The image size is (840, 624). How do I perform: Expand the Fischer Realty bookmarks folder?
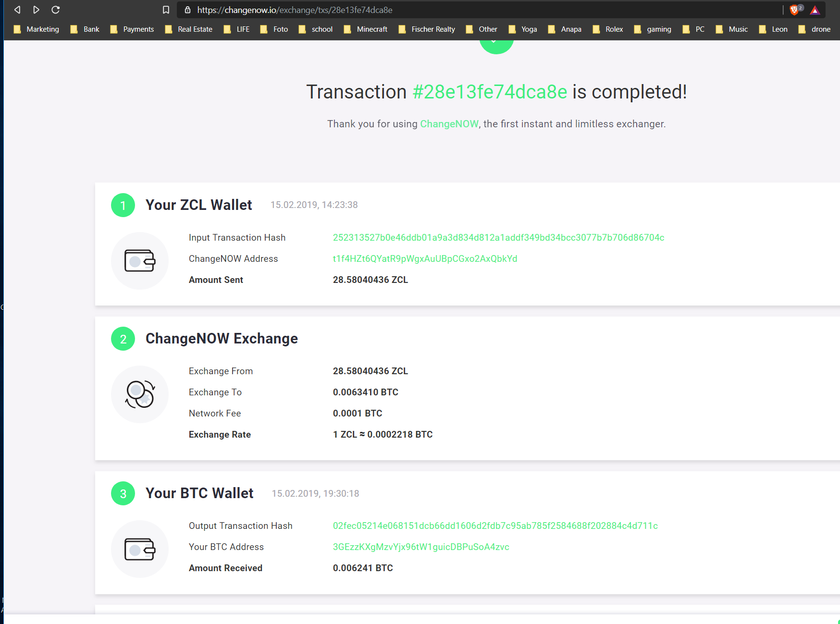click(427, 29)
